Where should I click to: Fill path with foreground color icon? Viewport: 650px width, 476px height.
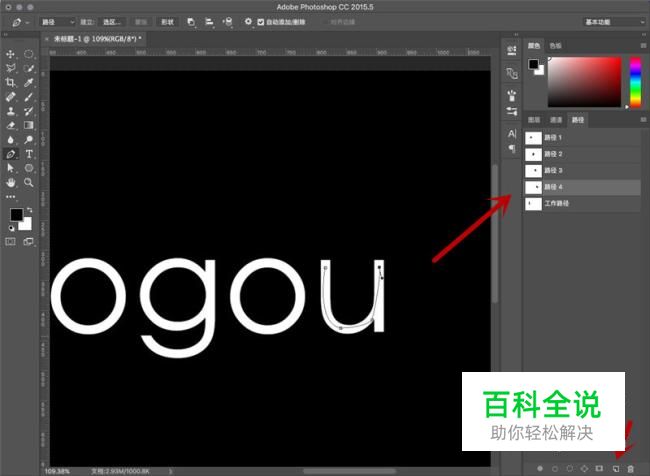pyautogui.click(x=540, y=469)
